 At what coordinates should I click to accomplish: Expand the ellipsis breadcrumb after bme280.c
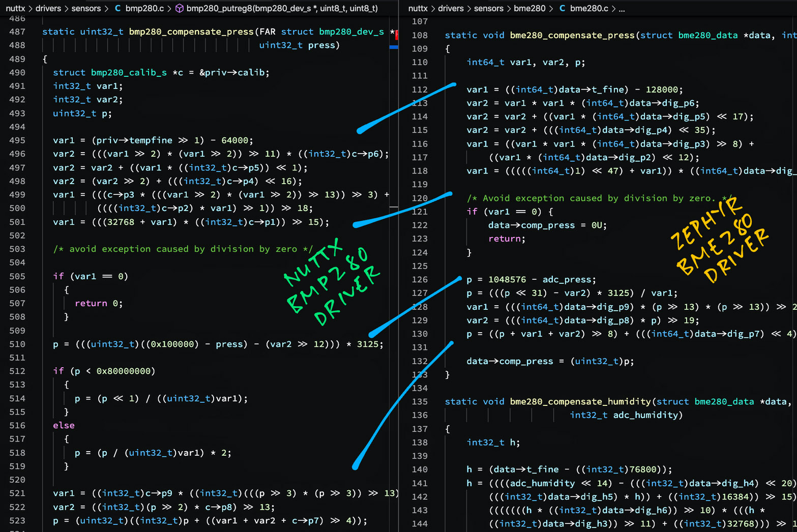(622, 9)
